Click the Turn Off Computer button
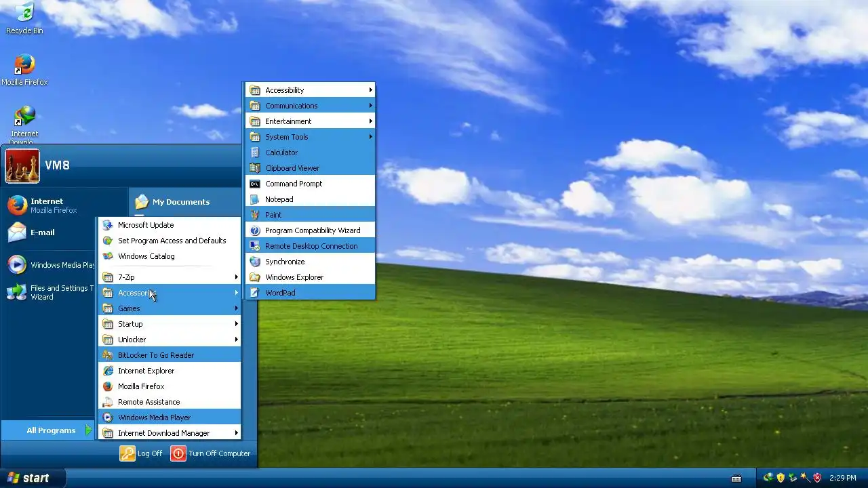This screenshot has width=868, height=488. tap(210, 453)
